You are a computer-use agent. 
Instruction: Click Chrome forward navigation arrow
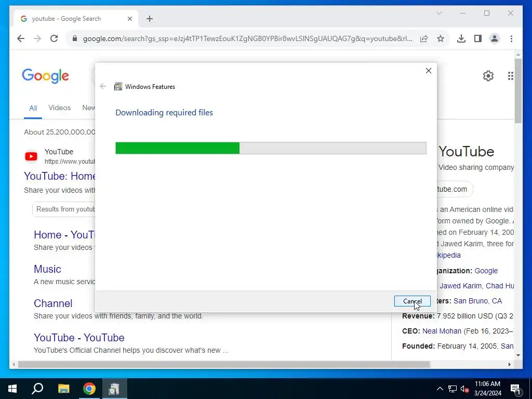point(37,38)
